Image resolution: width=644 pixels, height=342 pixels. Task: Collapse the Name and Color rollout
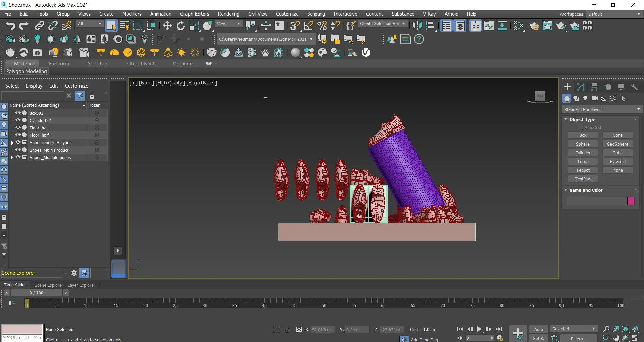point(566,190)
